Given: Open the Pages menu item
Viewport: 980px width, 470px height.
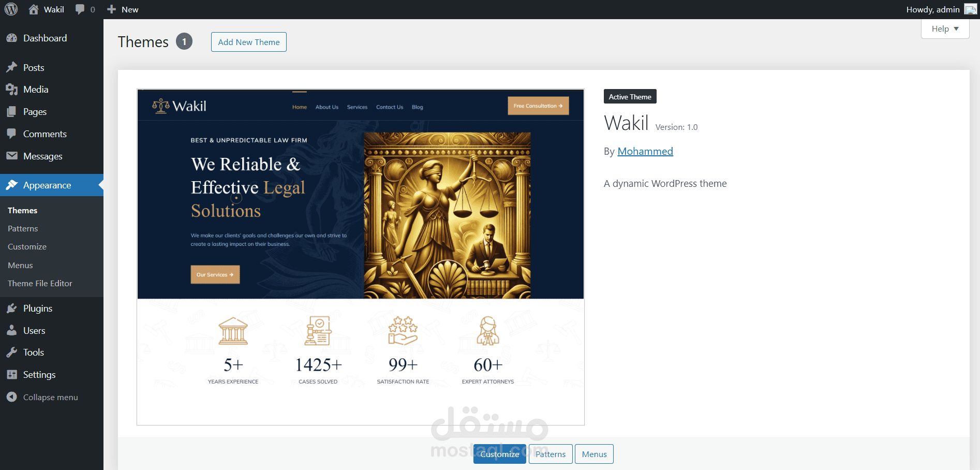Looking at the screenshot, I should [x=52, y=112].
